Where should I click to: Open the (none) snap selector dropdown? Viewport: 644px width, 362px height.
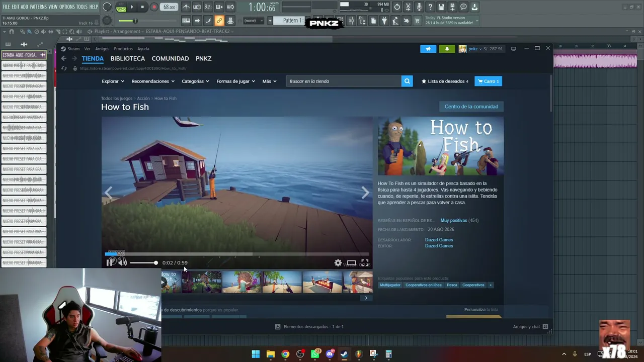coord(254,21)
